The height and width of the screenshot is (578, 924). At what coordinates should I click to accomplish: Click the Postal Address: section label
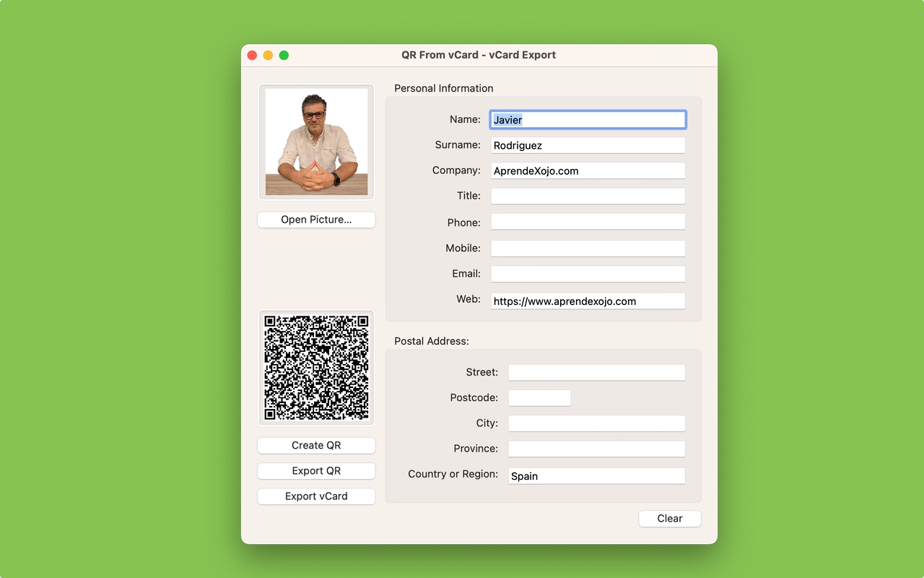(432, 341)
